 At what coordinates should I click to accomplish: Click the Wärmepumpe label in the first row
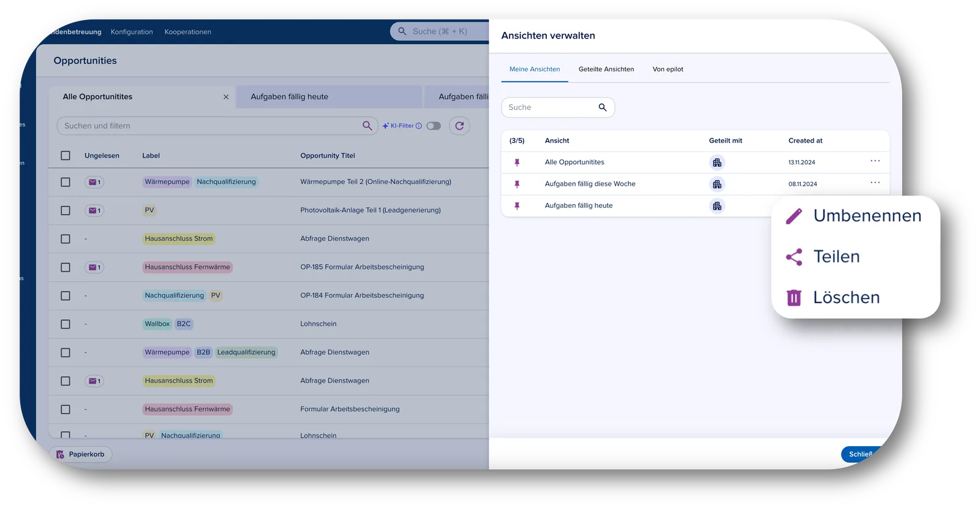[x=167, y=182]
